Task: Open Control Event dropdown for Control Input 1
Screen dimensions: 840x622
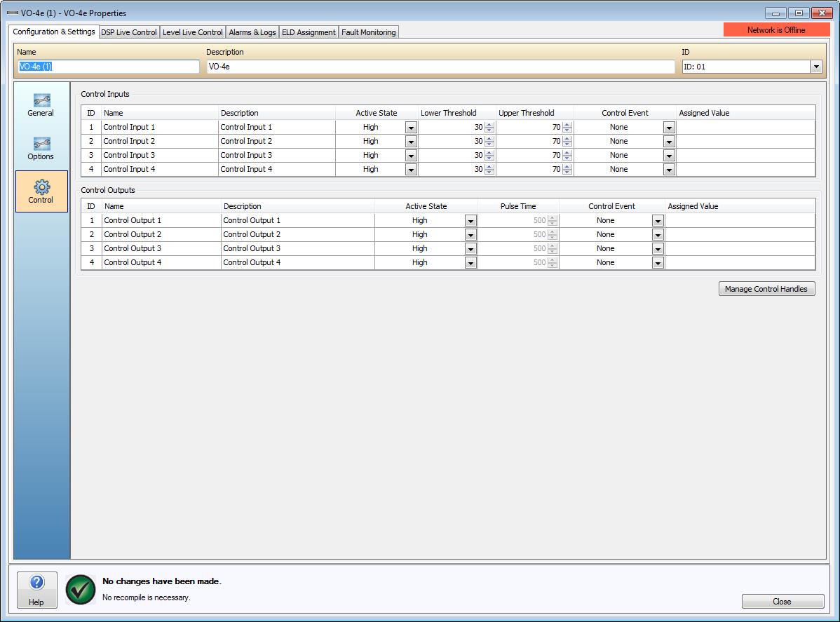Action: (669, 128)
